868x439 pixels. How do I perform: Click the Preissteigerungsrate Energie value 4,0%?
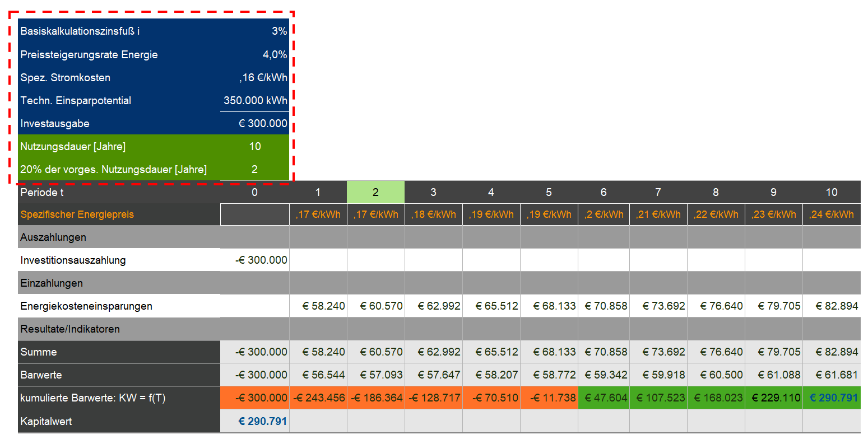(275, 55)
